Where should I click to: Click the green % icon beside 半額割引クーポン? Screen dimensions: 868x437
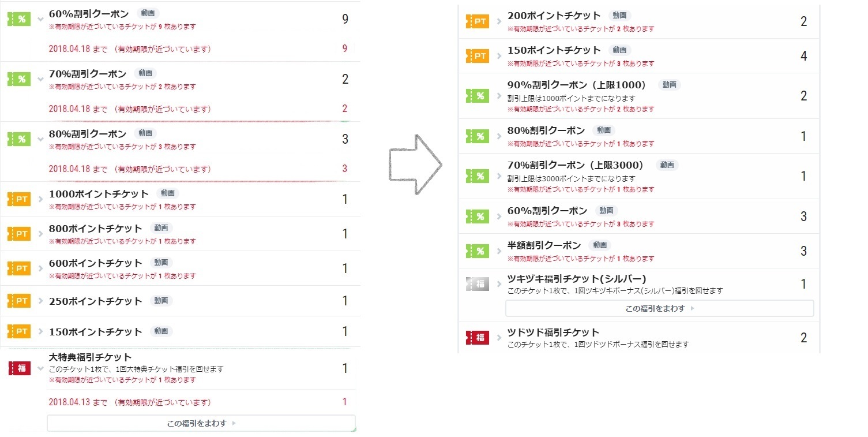click(477, 251)
